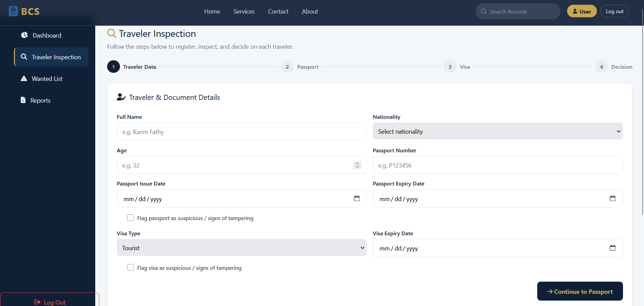Open the Contact page link
The height and width of the screenshot is (306, 644).
[x=278, y=12]
